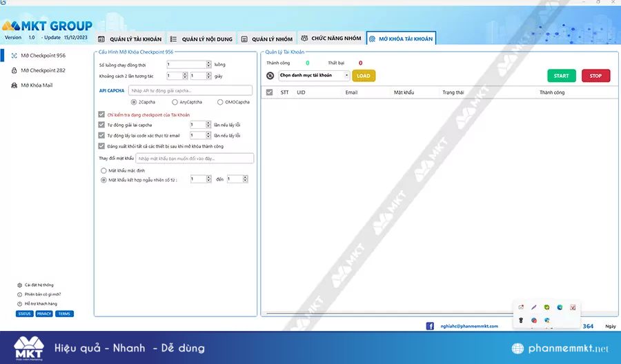Open the Chức Năng Nhóm tab
Image resolution: width=621 pixels, height=364 pixels.
coord(331,39)
